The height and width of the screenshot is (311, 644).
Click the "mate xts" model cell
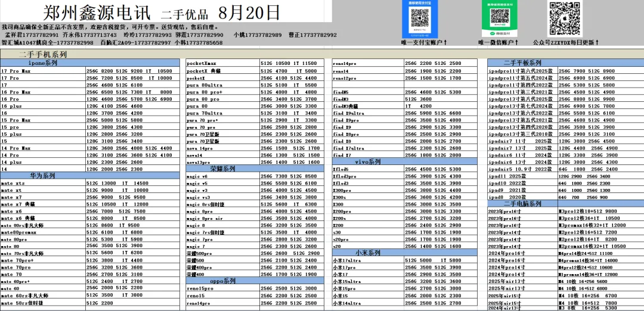tap(43, 183)
